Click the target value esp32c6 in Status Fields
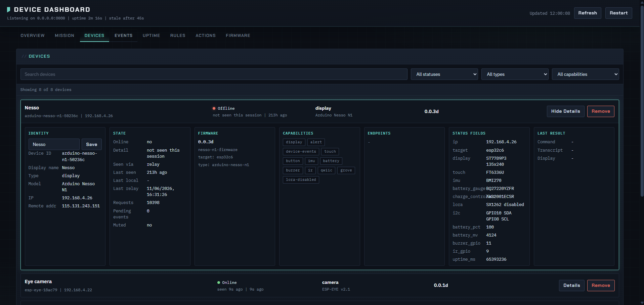This screenshot has height=305, width=644. [x=495, y=150]
